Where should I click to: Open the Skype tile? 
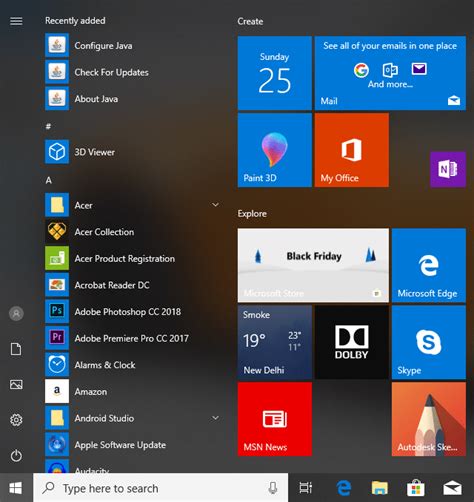pyautogui.click(x=429, y=342)
